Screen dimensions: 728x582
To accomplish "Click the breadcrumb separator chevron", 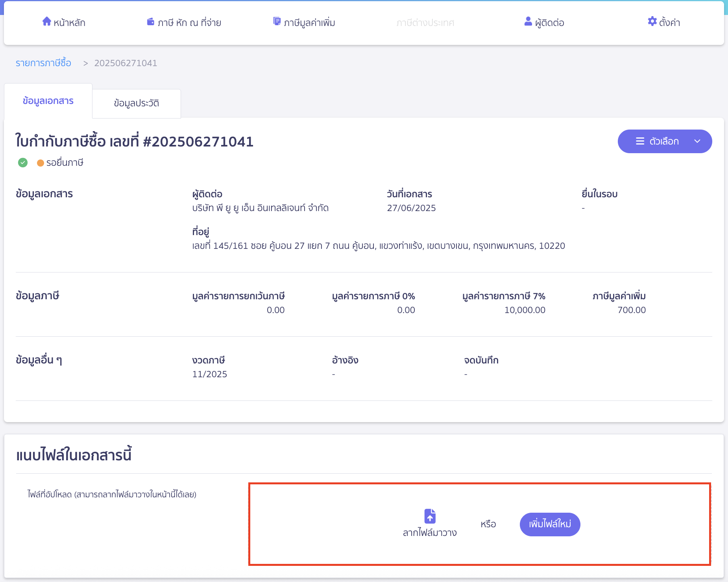I will pyautogui.click(x=85, y=63).
